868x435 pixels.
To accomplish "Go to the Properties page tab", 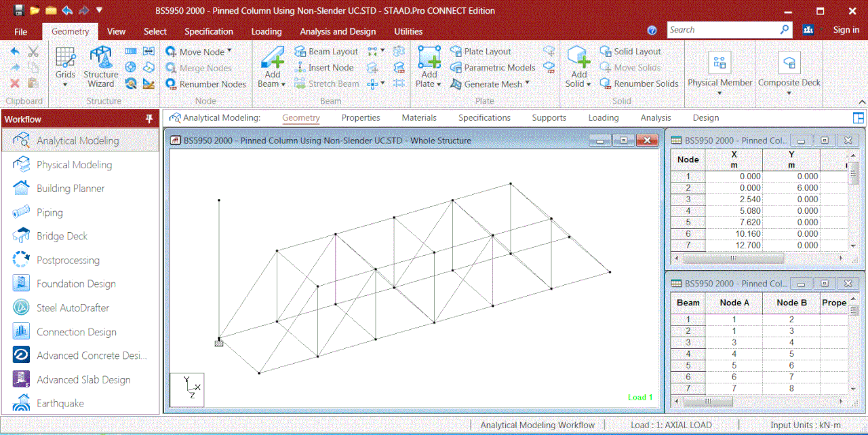I will click(x=361, y=117).
